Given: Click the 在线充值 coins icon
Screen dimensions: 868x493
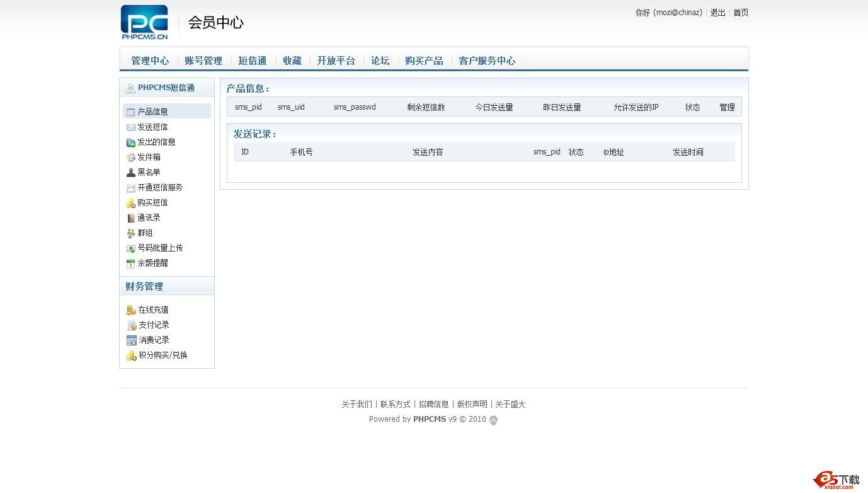Looking at the screenshot, I should 131,310.
